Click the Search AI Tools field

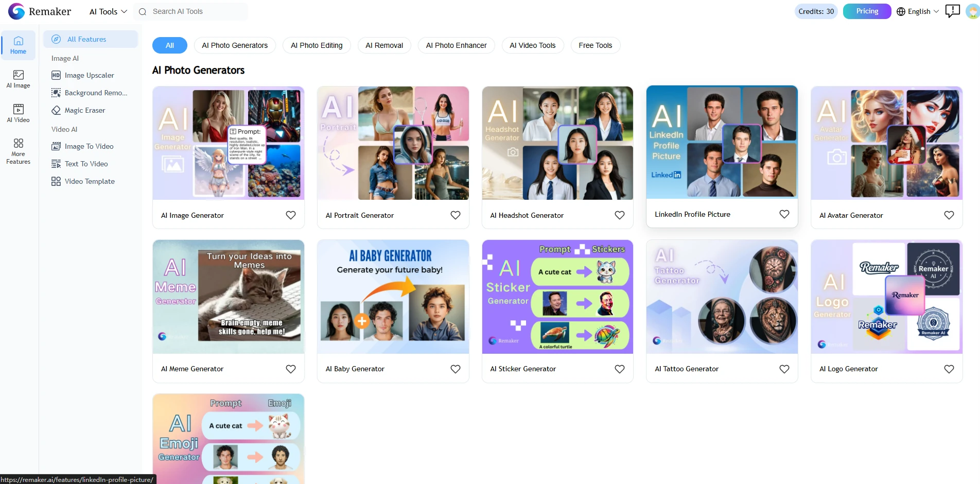pyautogui.click(x=191, y=11)
